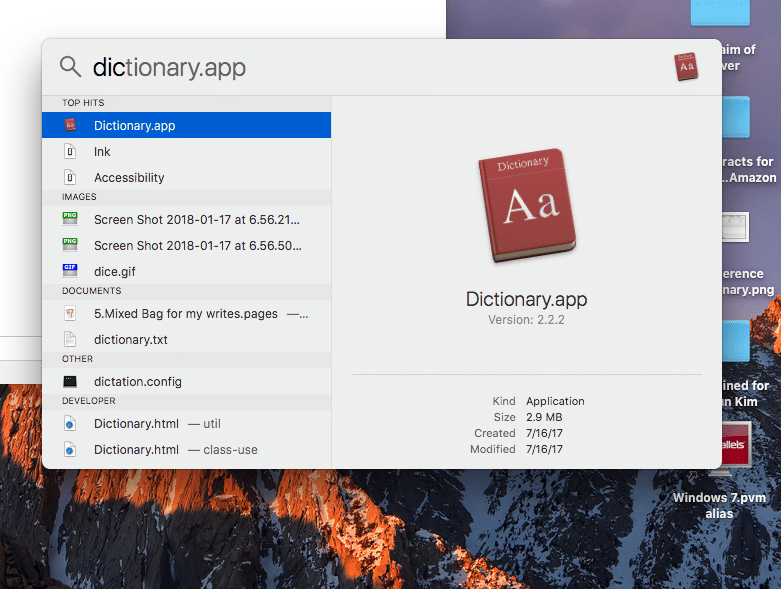
Task: Click the OTHER section header
Action: coord(77,359)
